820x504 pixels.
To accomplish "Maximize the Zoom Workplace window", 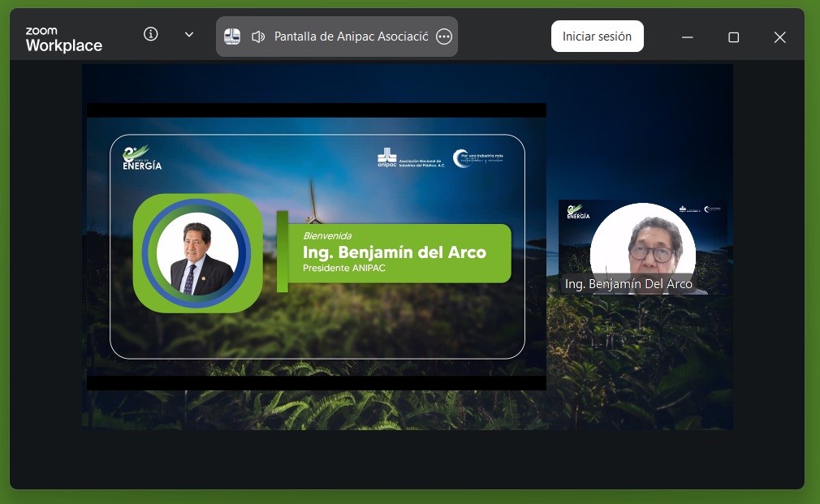I will point(734,37).
